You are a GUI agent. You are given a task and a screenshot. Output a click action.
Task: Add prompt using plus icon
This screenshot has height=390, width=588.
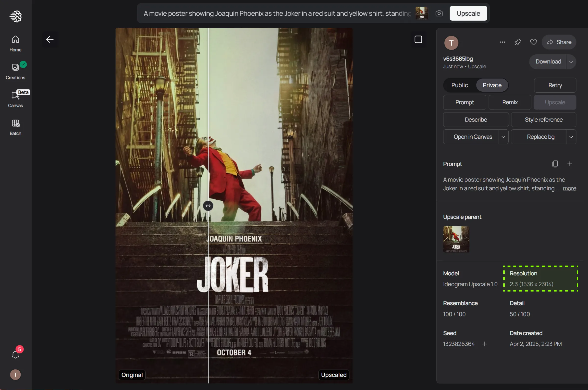(x=570, y=164)
